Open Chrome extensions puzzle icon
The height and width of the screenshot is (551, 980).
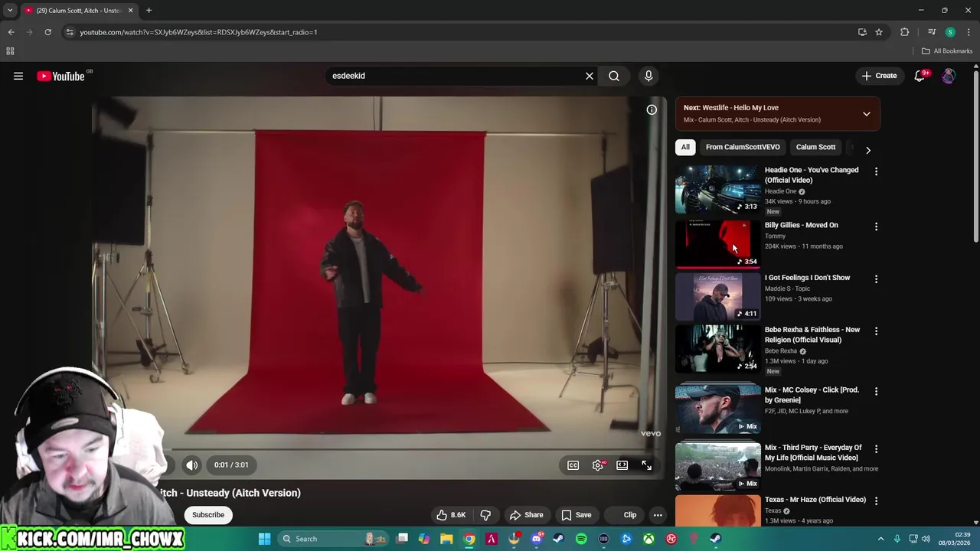[905, 32]
